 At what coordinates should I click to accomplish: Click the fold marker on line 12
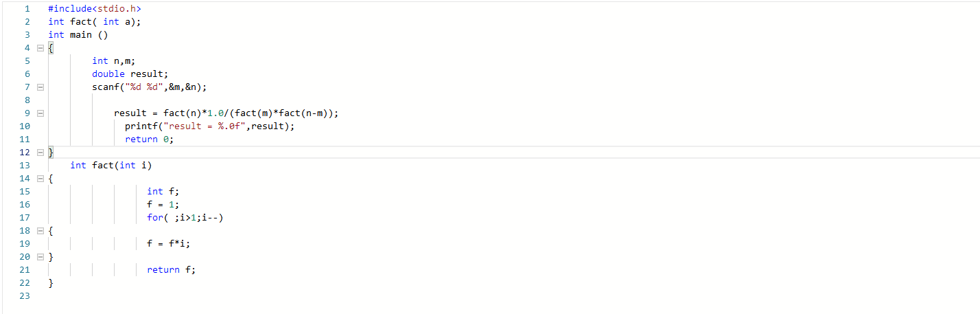point(40,152)
